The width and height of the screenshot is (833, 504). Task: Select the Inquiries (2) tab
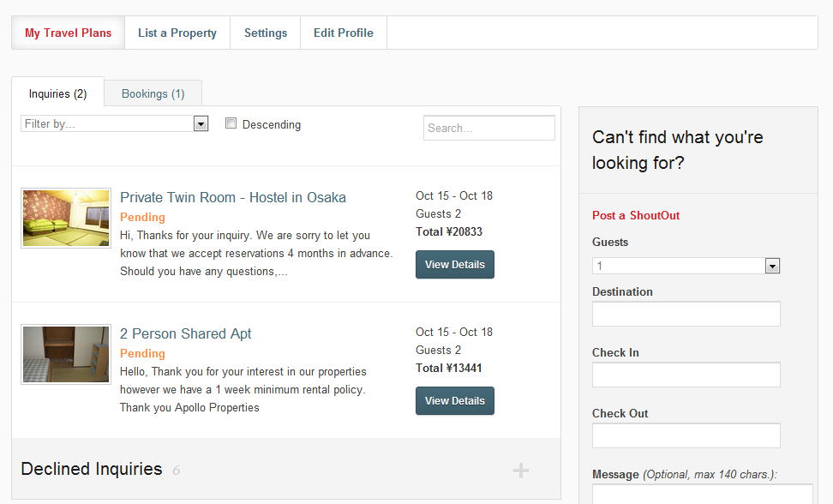click(58, 93)
